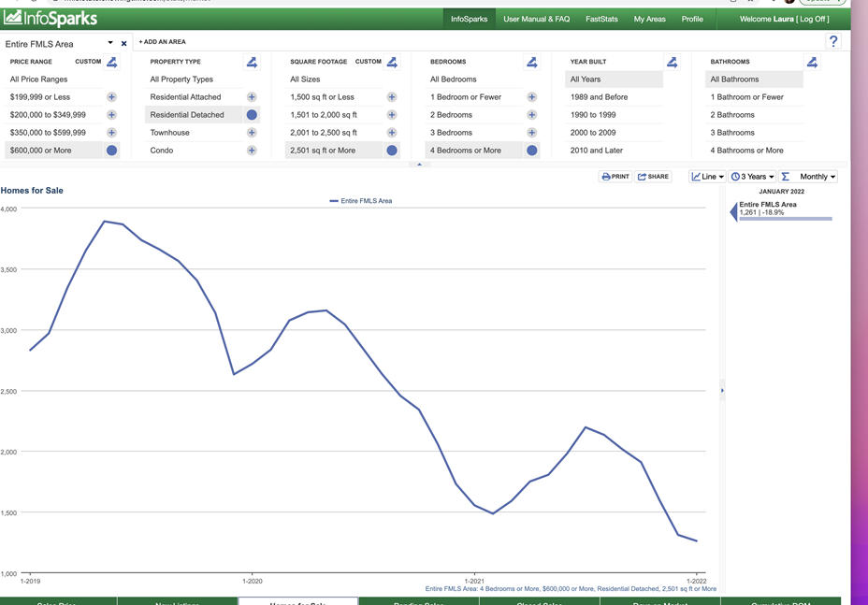Open the Monthly interval dropdown
868x605 pixels.
point(808,177)
